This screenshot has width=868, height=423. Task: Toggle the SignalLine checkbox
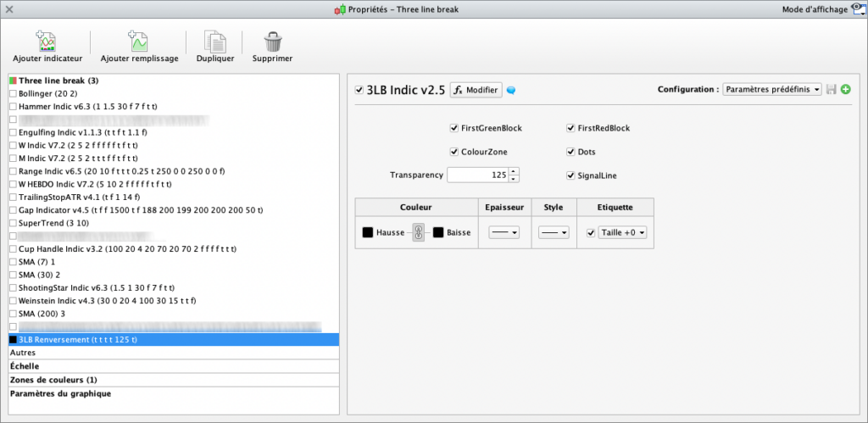pyautogui.click(x=570, y=176)
